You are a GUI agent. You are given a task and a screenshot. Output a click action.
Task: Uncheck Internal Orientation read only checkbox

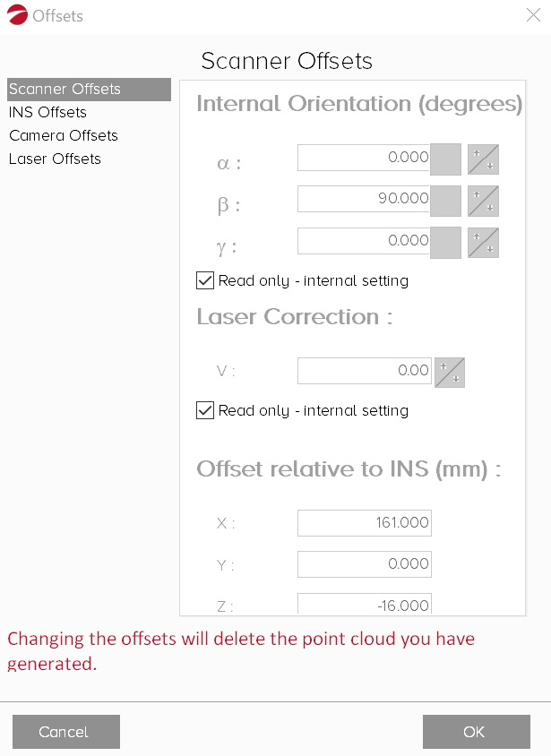point(205,281)
